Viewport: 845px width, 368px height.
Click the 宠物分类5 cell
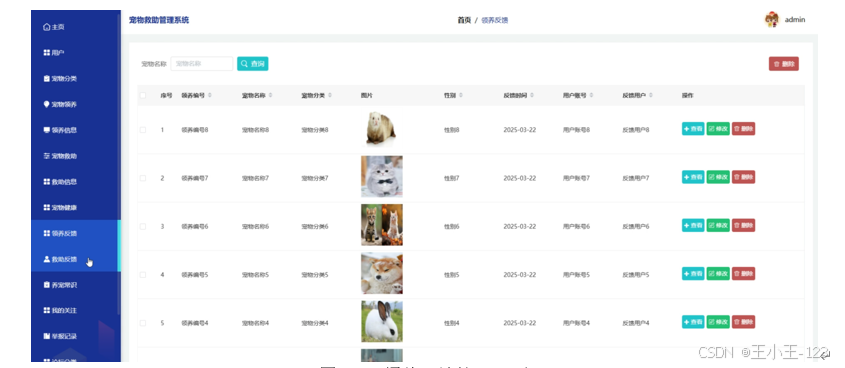315,275
